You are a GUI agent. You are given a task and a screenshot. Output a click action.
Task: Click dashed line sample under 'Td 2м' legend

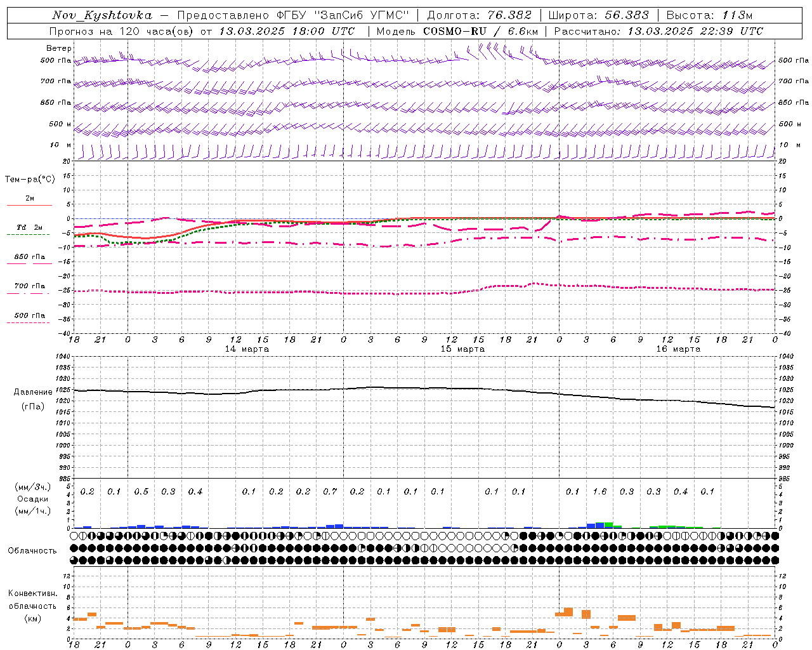pos(29,235)
